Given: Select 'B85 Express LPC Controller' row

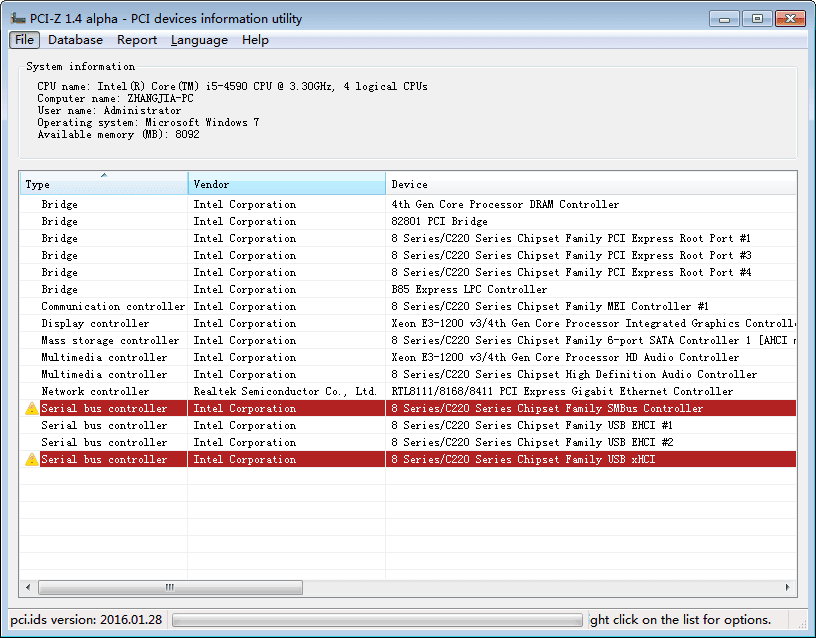Looking at the screenshot, I should [408, 290].
